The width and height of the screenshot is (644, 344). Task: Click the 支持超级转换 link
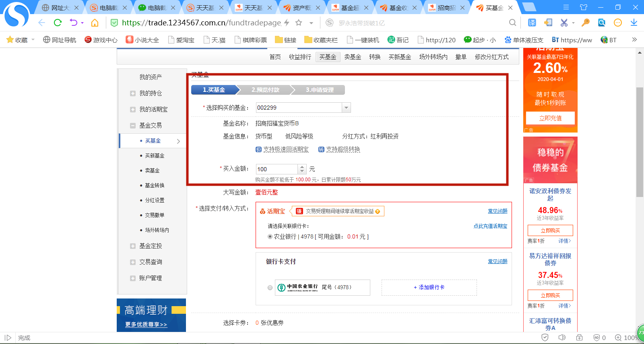point(343,149)
